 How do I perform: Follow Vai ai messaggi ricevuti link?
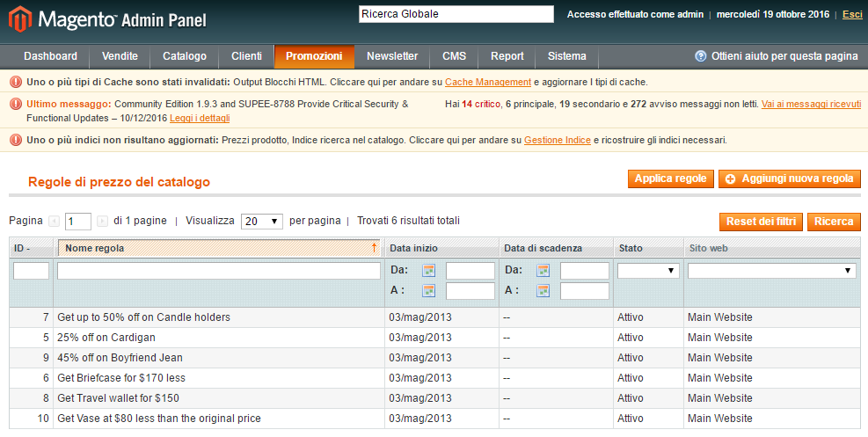[x=811, y=104]
